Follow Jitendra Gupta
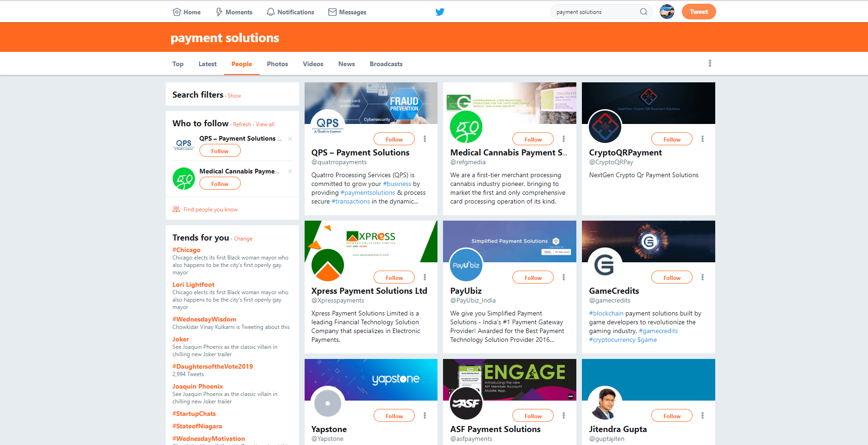 [x=672, y=416]
